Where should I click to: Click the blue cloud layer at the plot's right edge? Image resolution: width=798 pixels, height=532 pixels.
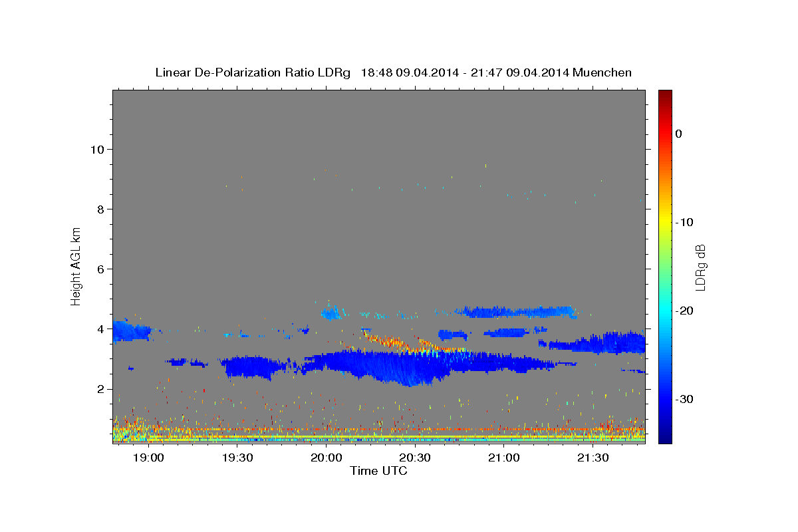pos(608,342)
